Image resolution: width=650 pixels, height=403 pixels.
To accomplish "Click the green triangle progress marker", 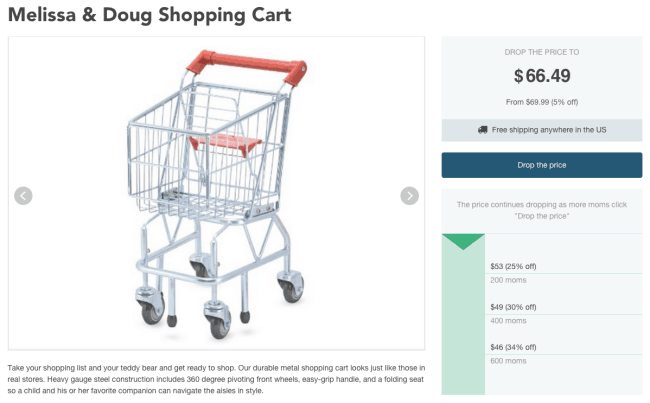I will [463, 242].
